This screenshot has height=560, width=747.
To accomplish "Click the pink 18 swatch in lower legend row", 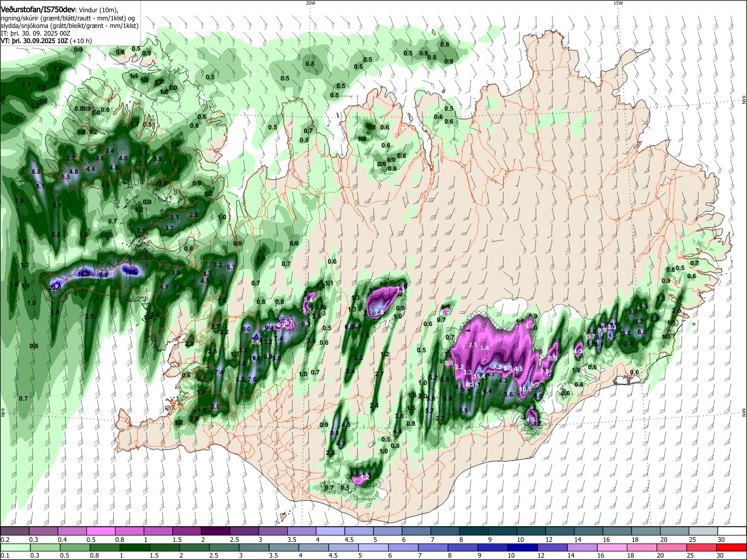I will click(x=641, y=547).
